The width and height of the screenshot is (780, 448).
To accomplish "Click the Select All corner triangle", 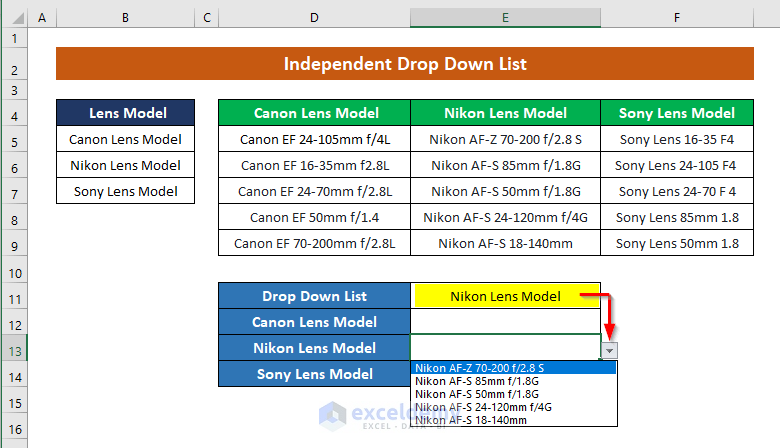I will [16, 18].
